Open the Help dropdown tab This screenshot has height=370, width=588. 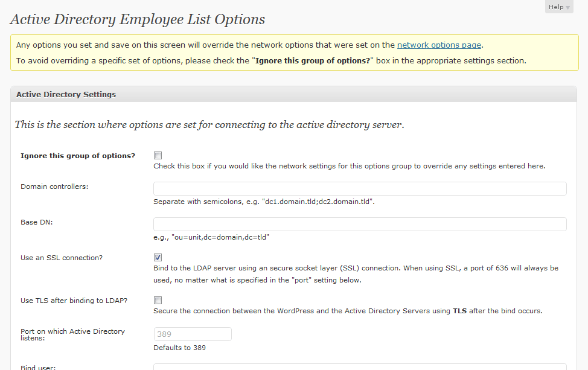point(558,7)
